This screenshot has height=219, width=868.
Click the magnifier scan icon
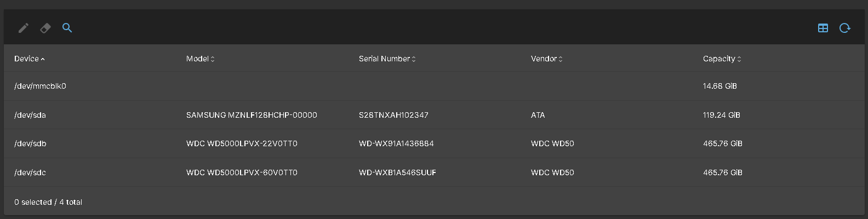67,28
